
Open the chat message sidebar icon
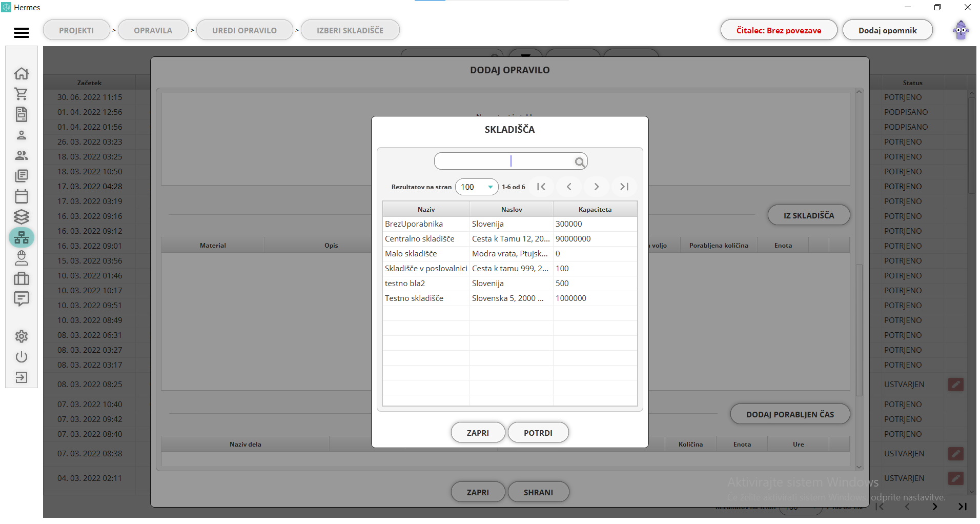click(22, 299)
